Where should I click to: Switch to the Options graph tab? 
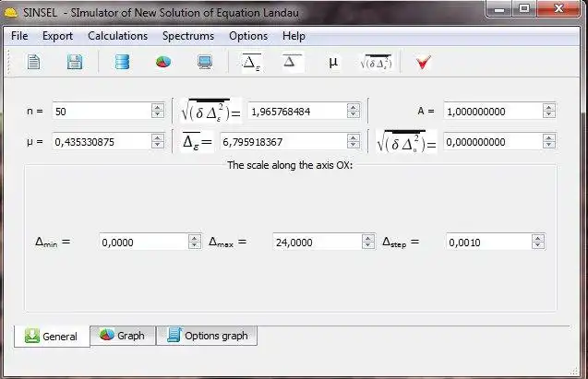tap(207, 335)
